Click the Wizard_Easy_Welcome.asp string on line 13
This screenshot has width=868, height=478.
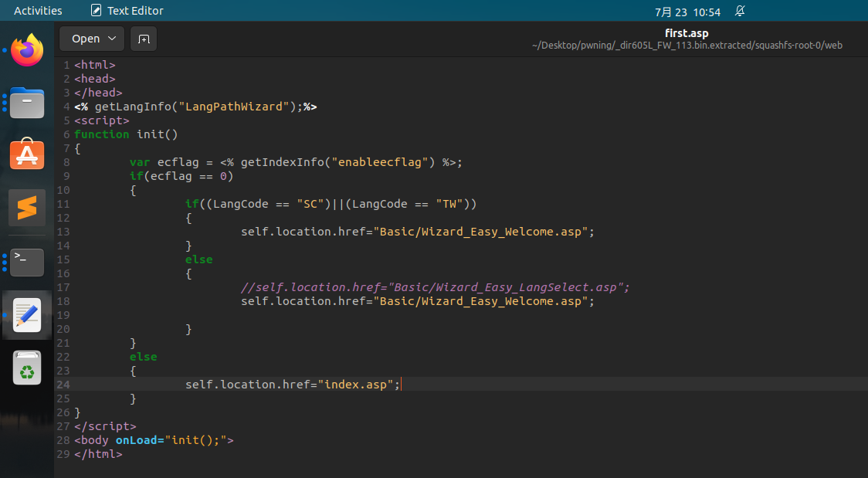point(480,231)
